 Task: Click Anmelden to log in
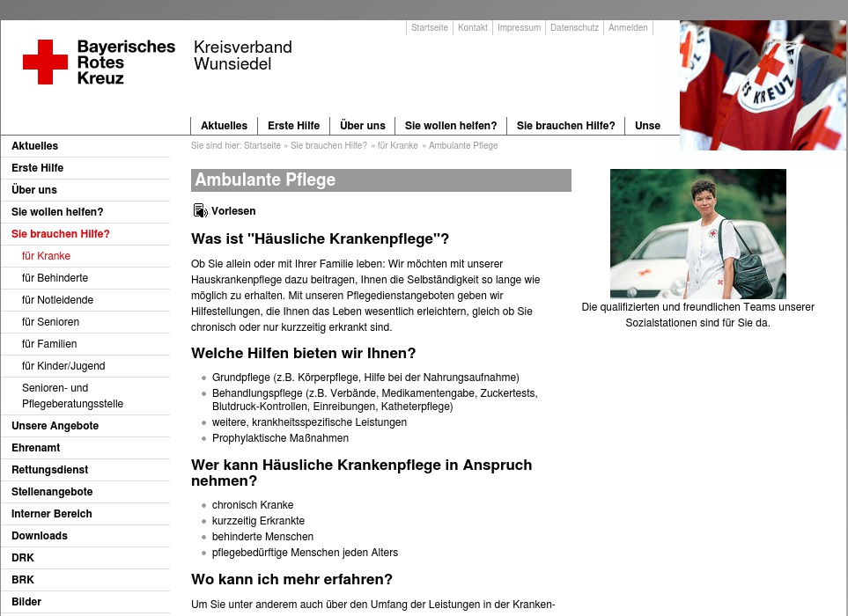point(628,27)
